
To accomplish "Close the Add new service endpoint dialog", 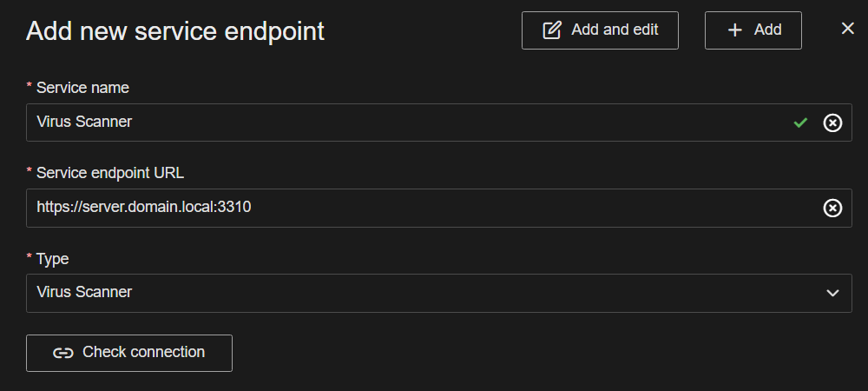I will click(x=848, y=29).
